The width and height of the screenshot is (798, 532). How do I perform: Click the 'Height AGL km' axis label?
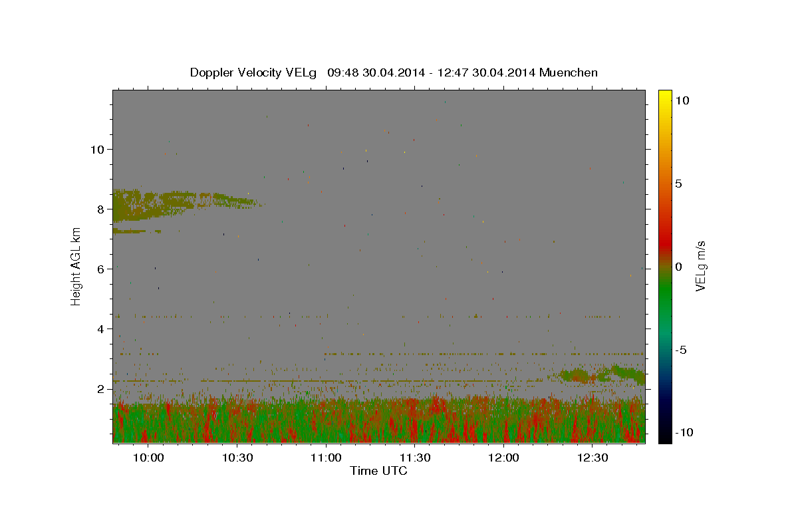76,267
